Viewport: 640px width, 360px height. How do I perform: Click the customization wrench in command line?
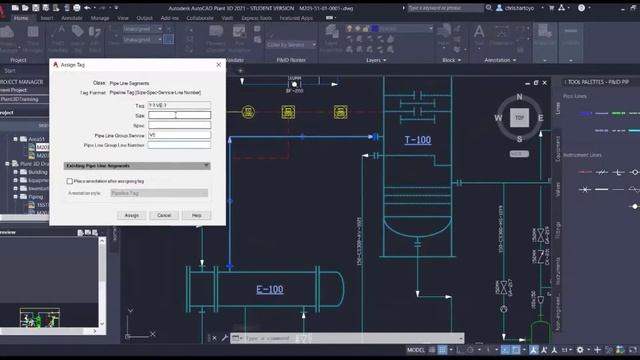[x=224, y=338]
